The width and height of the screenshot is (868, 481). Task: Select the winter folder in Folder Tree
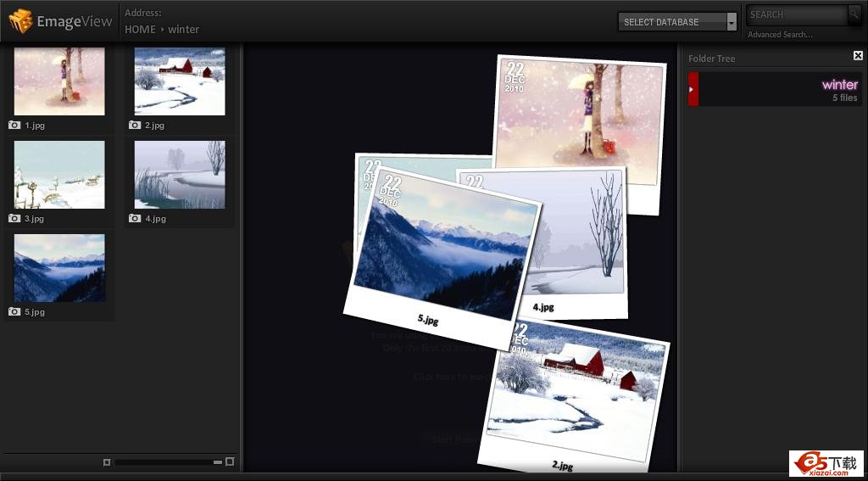coord(775,89)
